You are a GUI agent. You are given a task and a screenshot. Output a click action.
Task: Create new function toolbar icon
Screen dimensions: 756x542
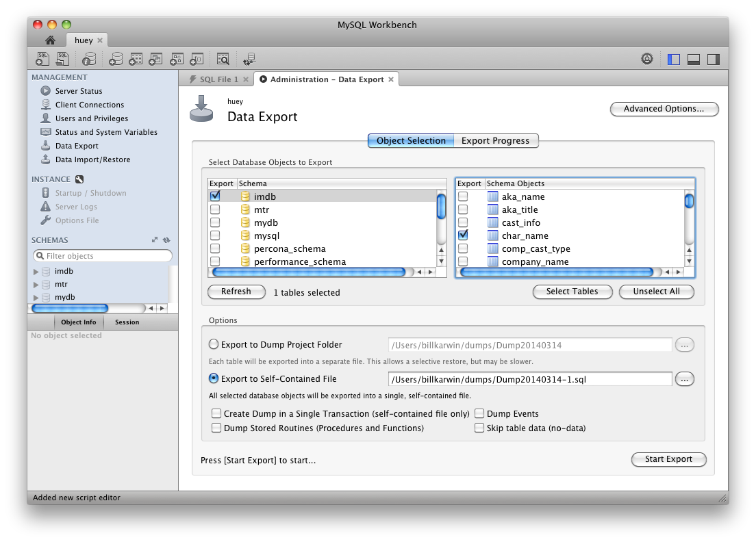pos(197,59)
